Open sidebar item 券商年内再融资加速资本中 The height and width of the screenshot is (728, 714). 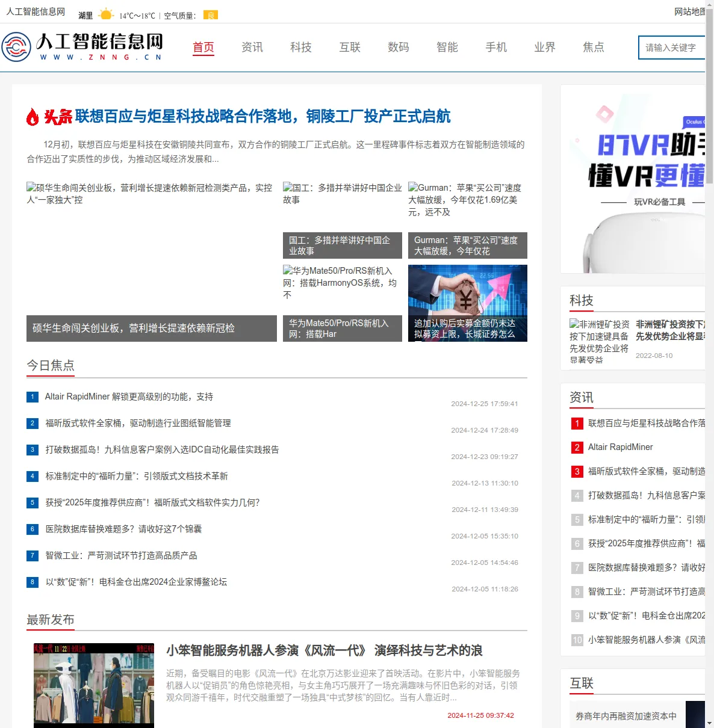(626, 716)
